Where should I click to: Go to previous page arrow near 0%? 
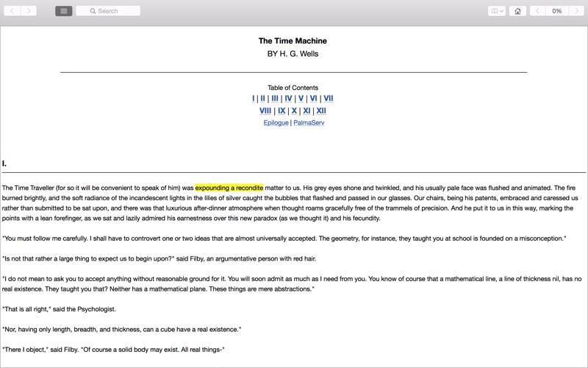[537, 11]
